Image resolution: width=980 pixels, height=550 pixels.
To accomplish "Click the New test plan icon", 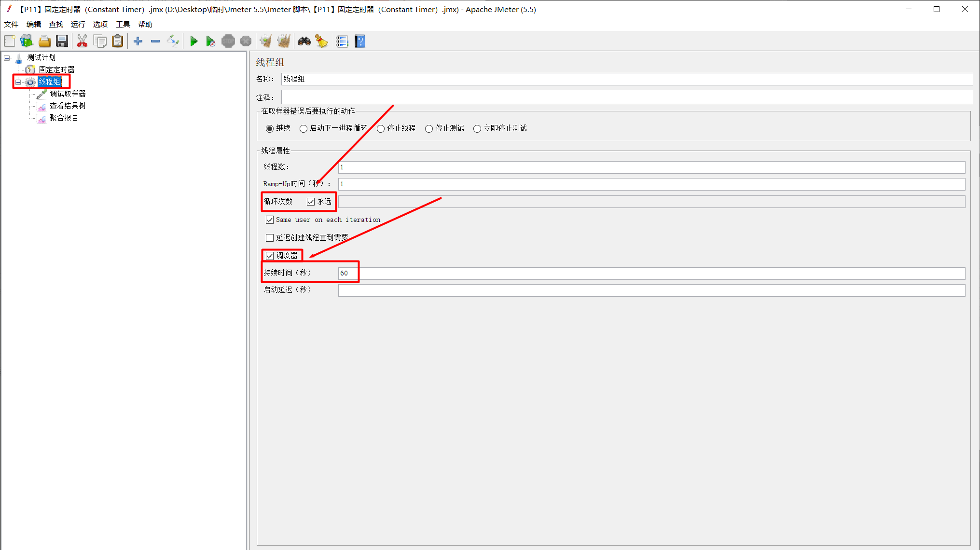I will point(10,41).
